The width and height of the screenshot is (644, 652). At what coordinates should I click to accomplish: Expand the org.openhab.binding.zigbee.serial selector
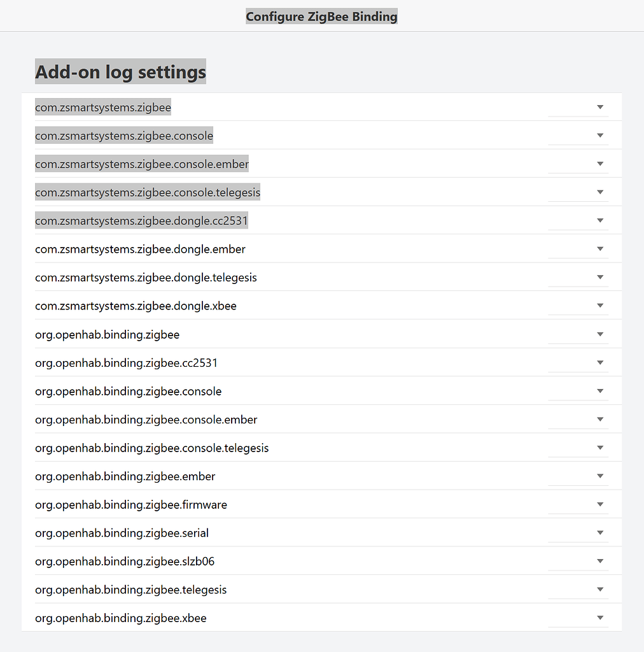[599, 532]
